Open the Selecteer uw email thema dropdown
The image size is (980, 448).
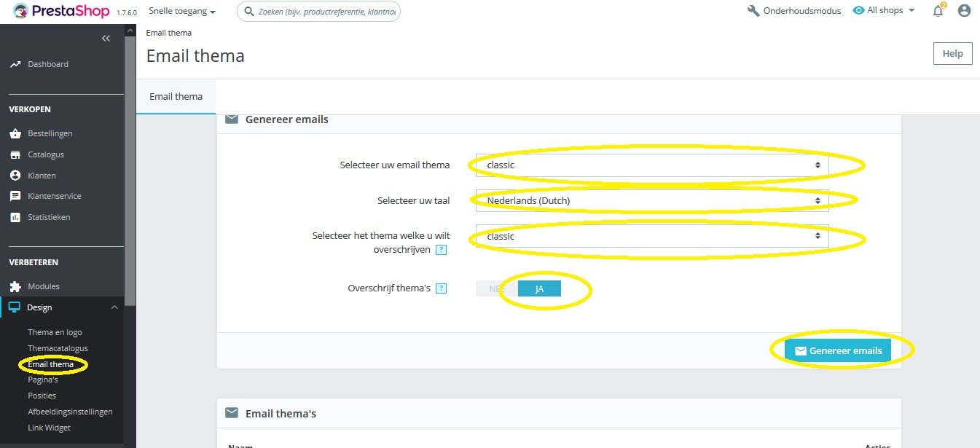click(652, 165)
